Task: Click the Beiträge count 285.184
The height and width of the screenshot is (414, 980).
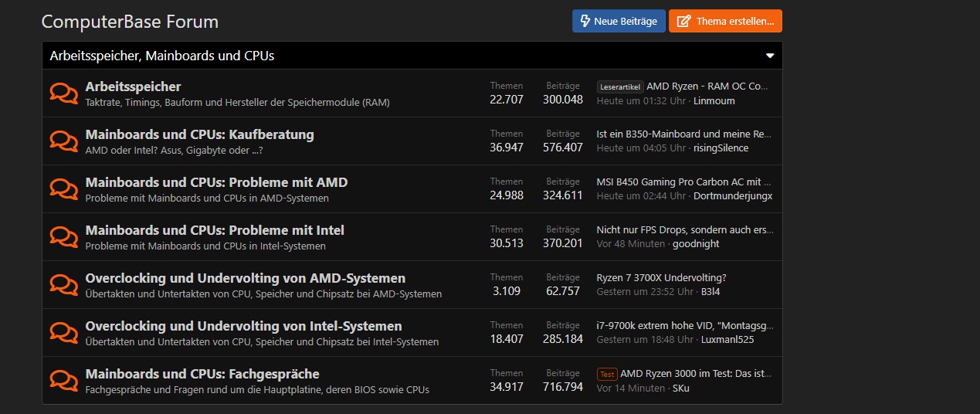Action: click(x=563, y=339)
